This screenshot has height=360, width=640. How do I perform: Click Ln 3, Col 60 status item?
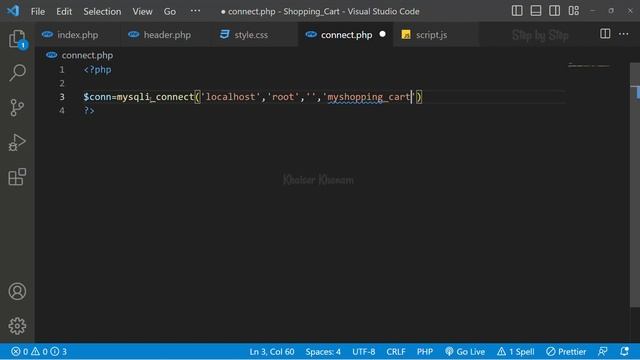(272, 351)
